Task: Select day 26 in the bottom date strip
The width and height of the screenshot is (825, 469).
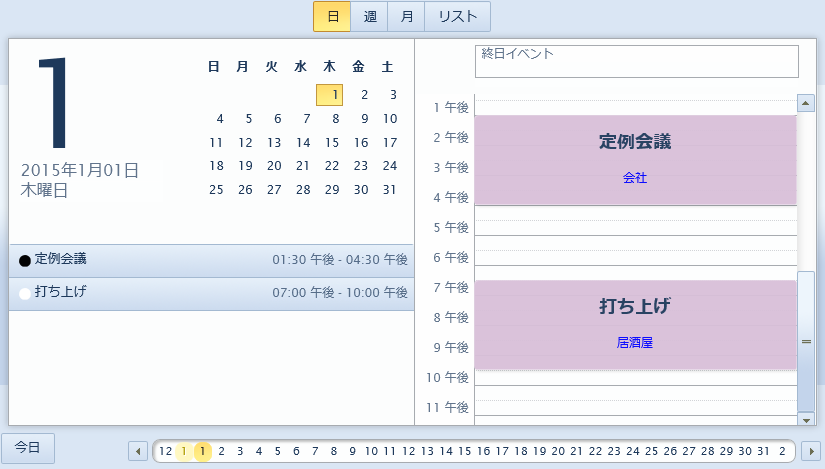Action: pos(670,451)
